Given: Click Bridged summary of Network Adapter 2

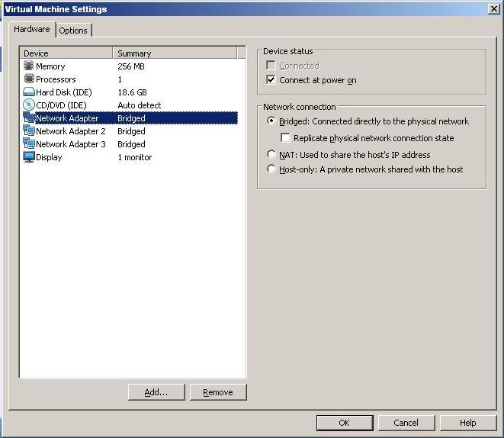Looking at the screenshot, I should [131, 131].
